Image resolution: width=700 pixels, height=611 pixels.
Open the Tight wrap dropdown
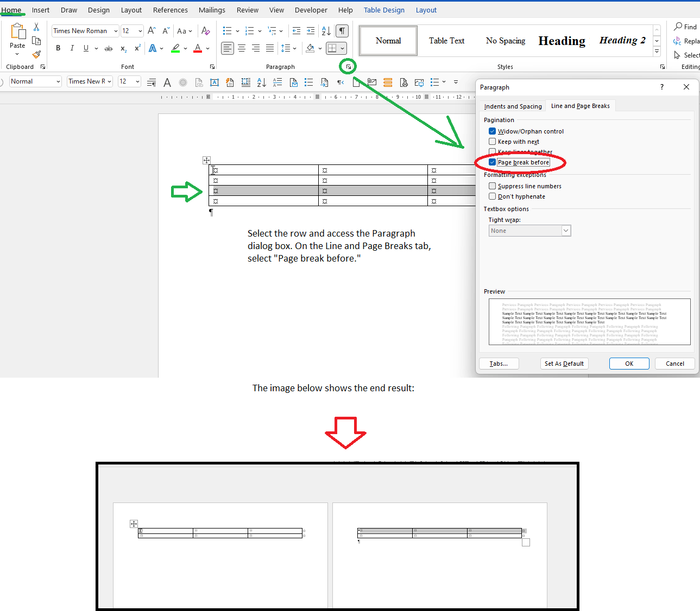566,231
